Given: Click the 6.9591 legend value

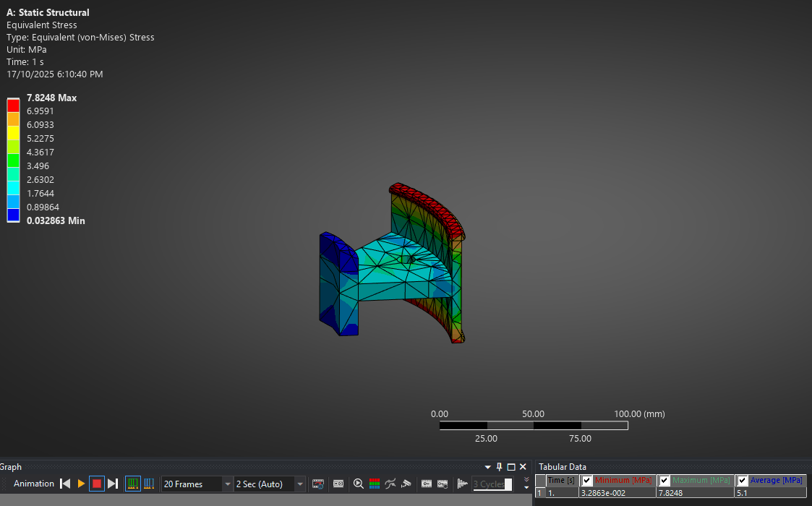Looking at the screenshot, I should click(40, 111).
